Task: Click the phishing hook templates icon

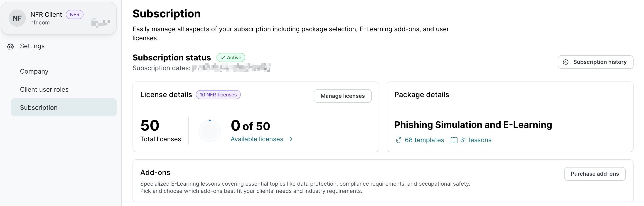Action: click(399, 140)
